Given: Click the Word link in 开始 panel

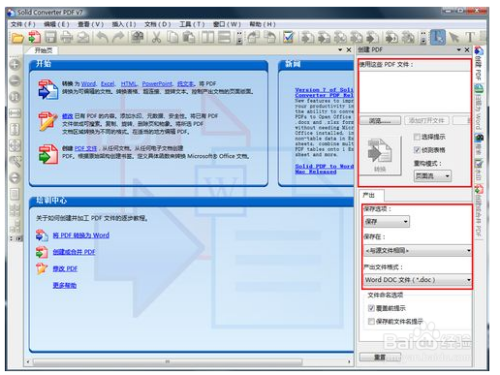Looking at the screenshot, I should click(x=88, y=84).
